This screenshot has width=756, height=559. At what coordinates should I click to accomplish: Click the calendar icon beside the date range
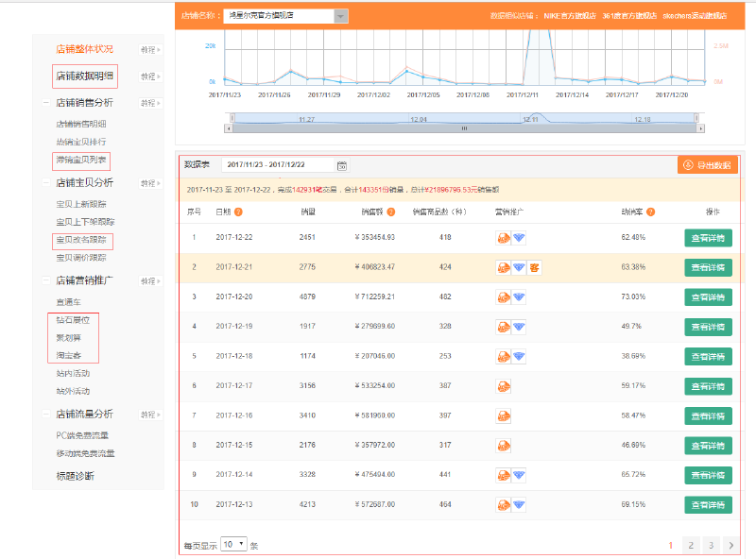pyautogui.click(x=342, y=165)
